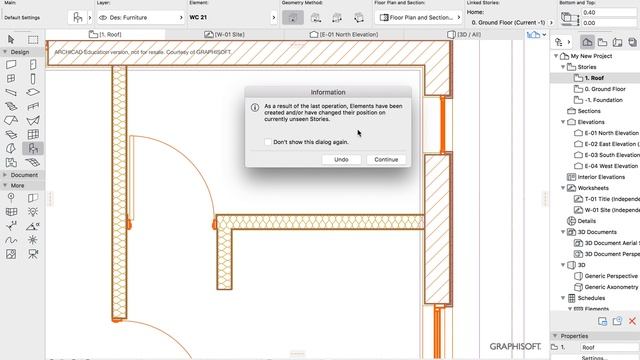Click Continue in Information dialog
This screenshot has width=640, height=360.
click(x=386, y=160)
